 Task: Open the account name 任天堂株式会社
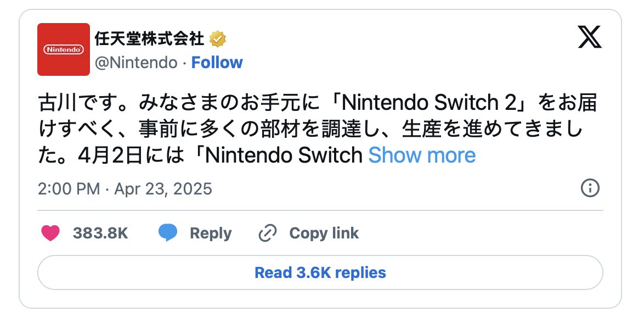pyautogui.click(x=149, y=38)
